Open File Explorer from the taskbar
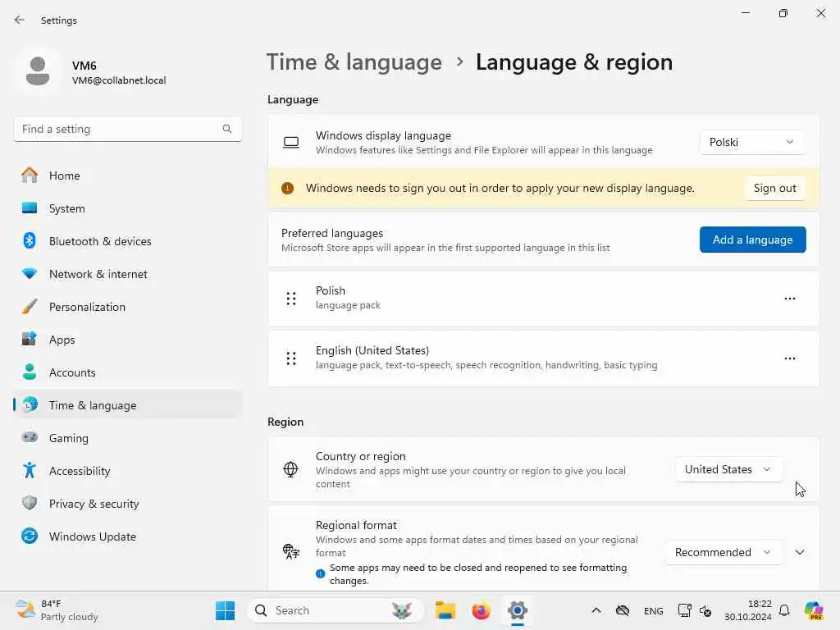The height and width of the screenshot is (630, 840). [x=445, y=610]
